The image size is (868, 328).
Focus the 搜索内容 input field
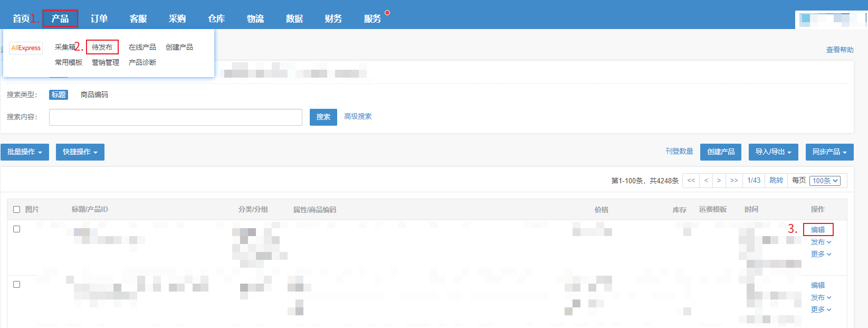click(x=176, y=117)
